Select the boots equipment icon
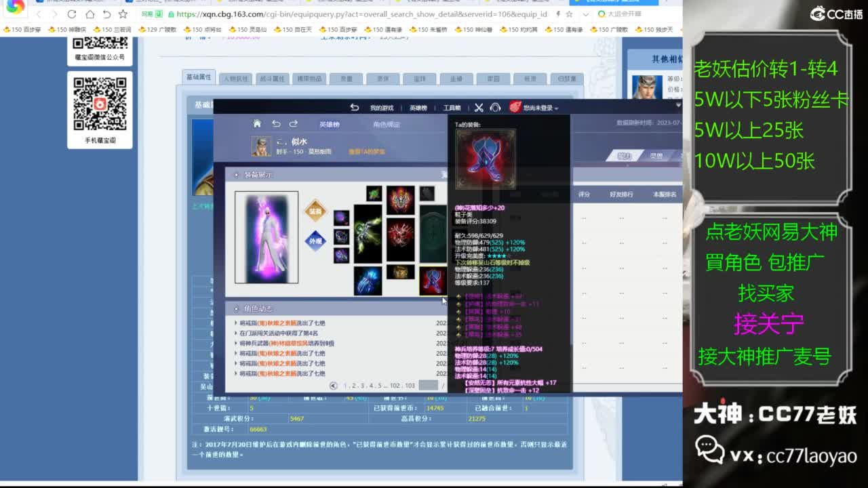Viewport: 868px width, 488px height. (x=433, y=280)
